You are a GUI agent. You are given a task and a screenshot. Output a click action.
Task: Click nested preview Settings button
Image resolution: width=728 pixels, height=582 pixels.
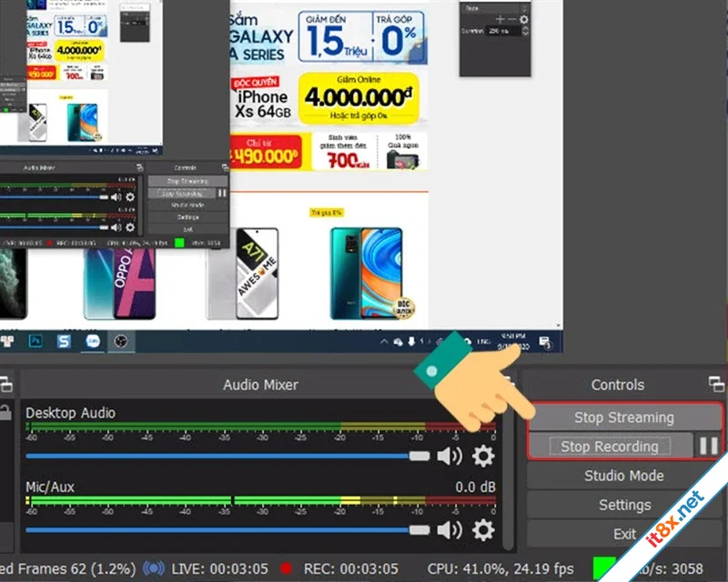pyautogui.click(x=187, y=216)
